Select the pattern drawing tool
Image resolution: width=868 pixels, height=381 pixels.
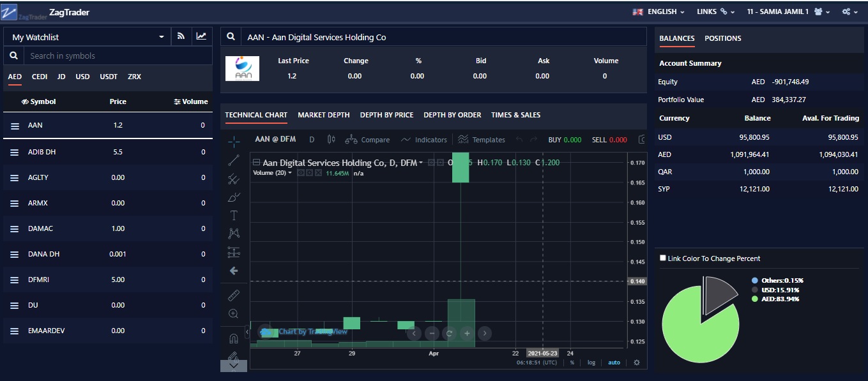point(234,234)
